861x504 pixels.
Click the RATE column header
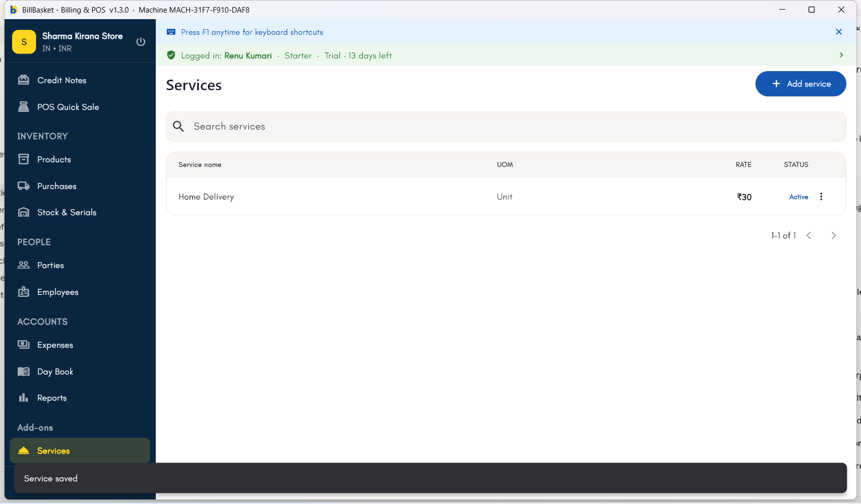click(x=743, y=165)
